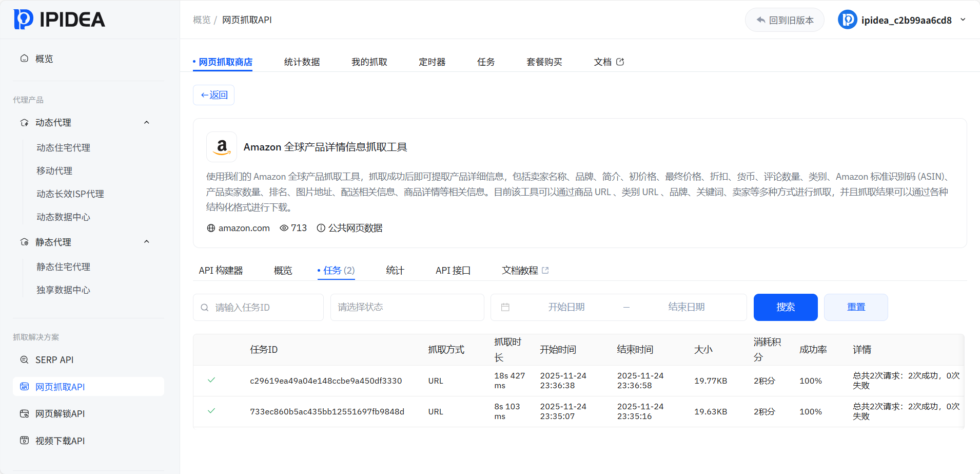
Task: Open 概览 in the sidebar
Action: click(44, 59)
